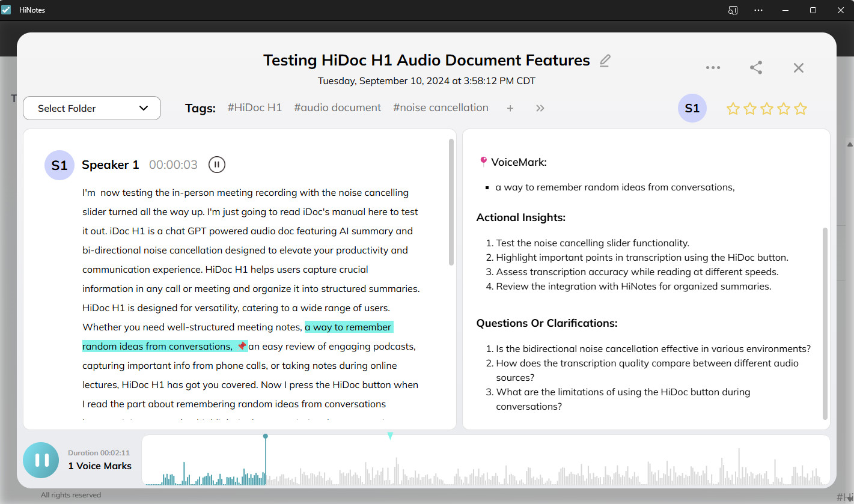This screenshot has width=854, height=504.
Task: Click the S1 speaker avatar near the rating stars
Action: click(692, 108)
